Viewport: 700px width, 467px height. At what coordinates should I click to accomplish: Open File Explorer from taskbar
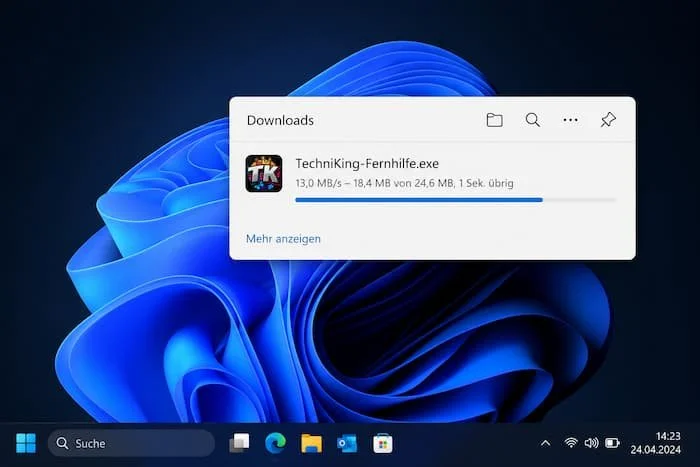(311, 443)
